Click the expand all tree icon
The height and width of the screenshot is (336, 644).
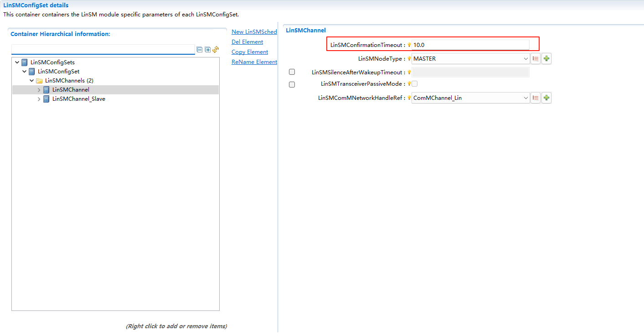[x=208, y=50]
